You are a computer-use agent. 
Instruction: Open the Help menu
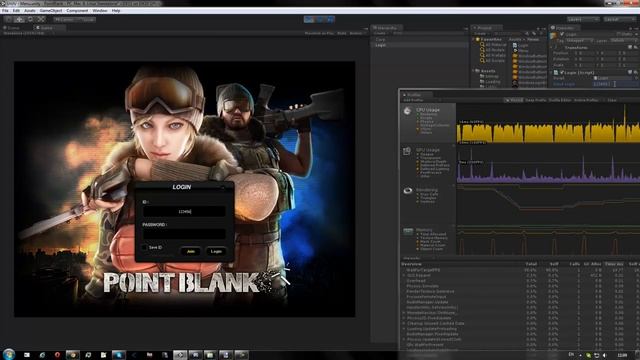coord(116,11)
